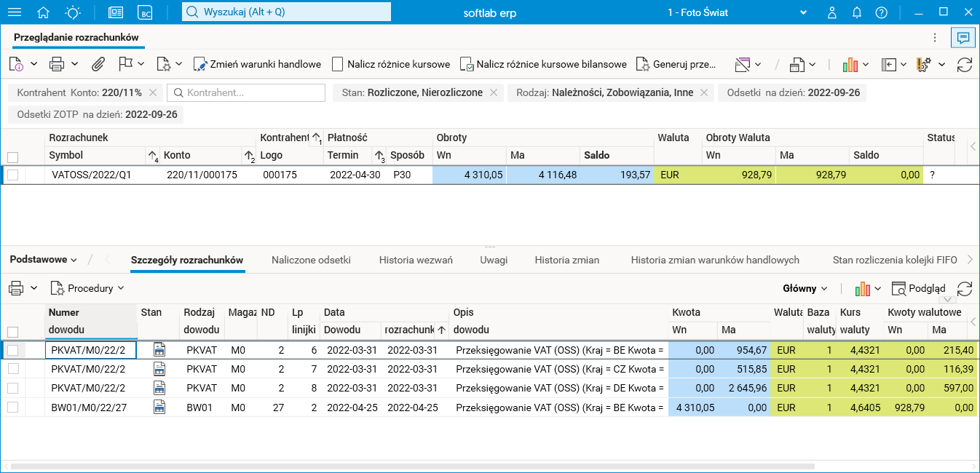Click the Podgląd button
This screenshot has width=980, height=473.
(919, 288)
